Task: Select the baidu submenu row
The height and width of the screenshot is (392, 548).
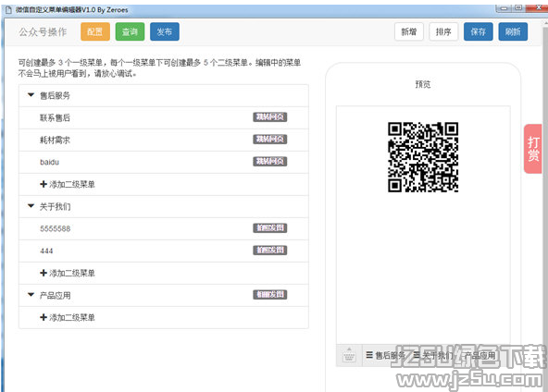Action: [x=164, y=162]
